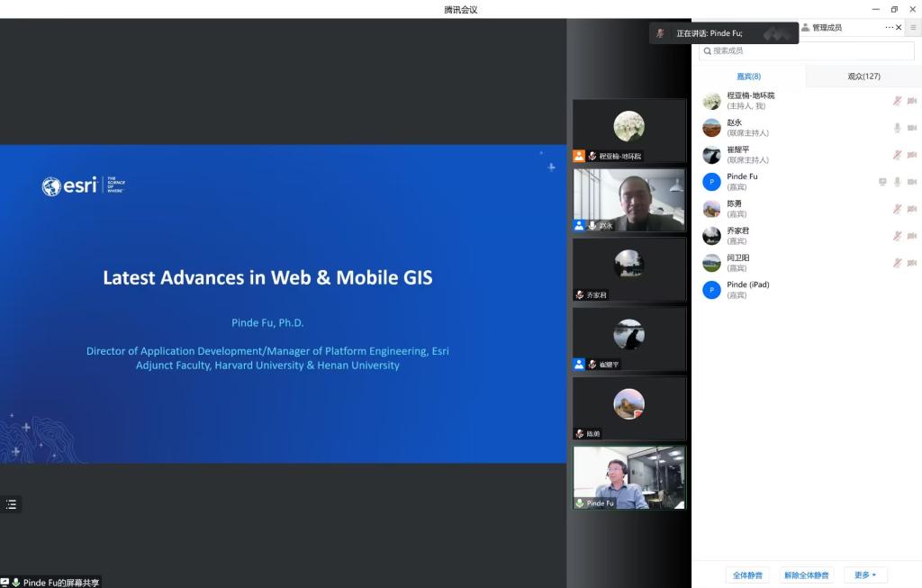Viewport: 922px width, 588px height.
Task: Click the three-dots icon in member panel header
Action: [889, 28]
